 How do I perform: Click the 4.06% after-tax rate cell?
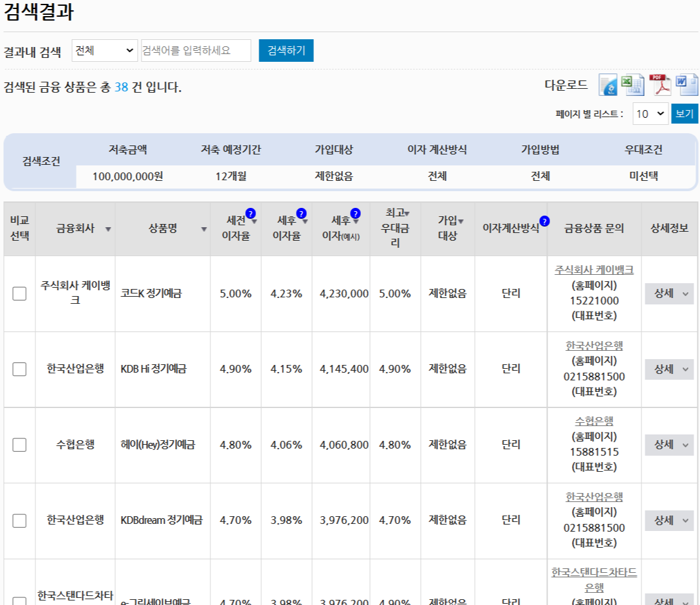click(286, 445)
